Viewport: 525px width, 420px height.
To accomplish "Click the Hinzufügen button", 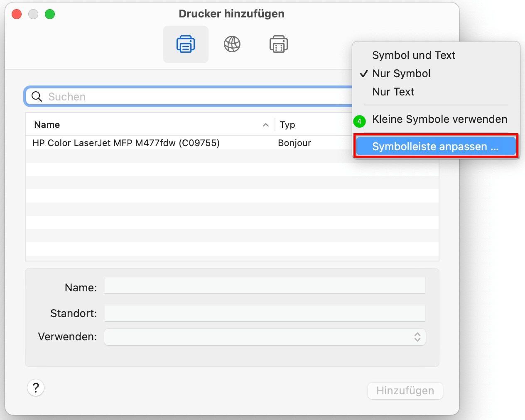I will 405,391.
